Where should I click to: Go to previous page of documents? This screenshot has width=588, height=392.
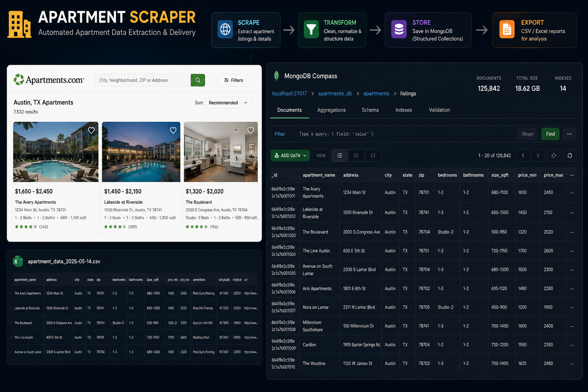[523, 155]
